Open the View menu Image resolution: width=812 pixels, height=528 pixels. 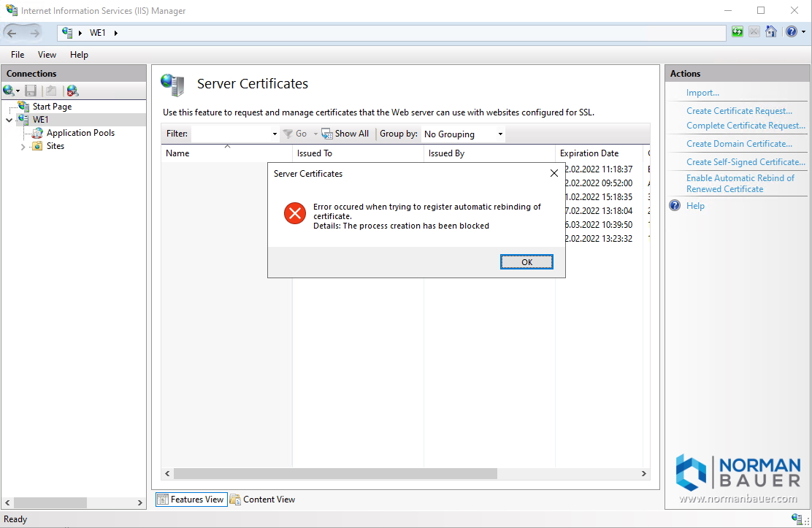pos(47,54)
